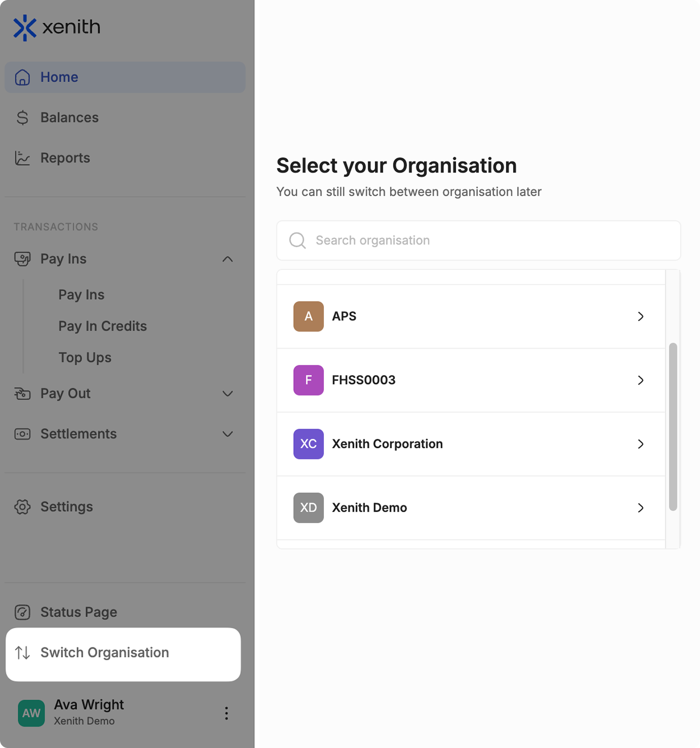Click the Pay Ins parent menu label
The image size is (700, 748).
63,259
